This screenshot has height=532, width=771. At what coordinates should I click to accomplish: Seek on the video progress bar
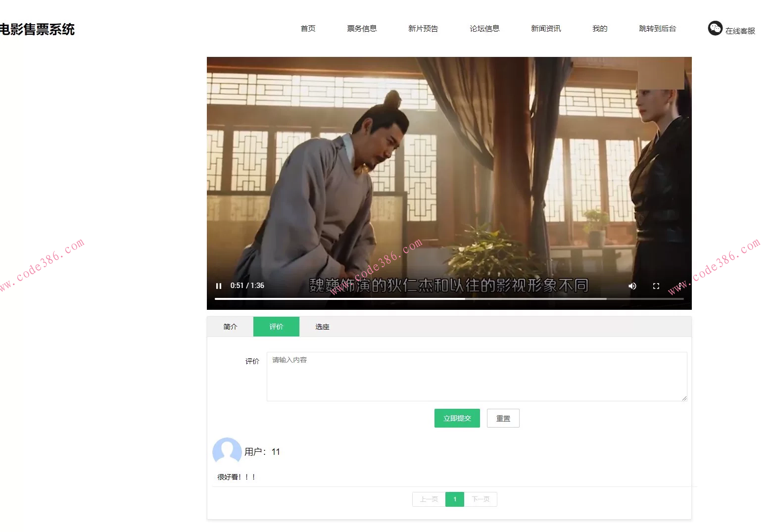449,299
